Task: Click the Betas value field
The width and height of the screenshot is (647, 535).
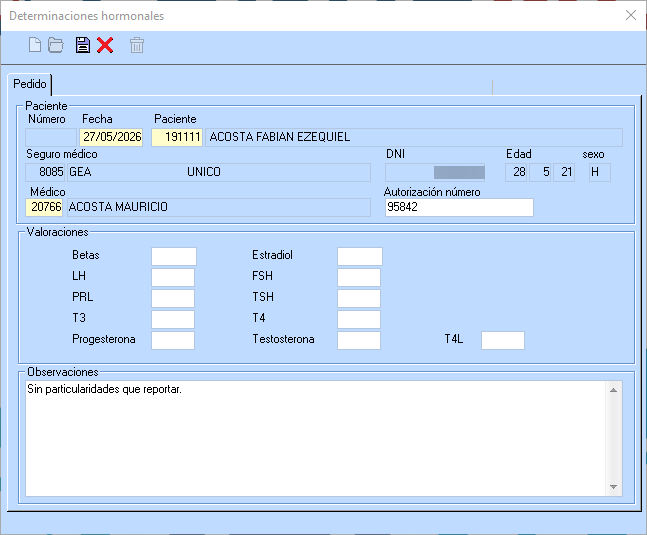Action: point(174,257)
